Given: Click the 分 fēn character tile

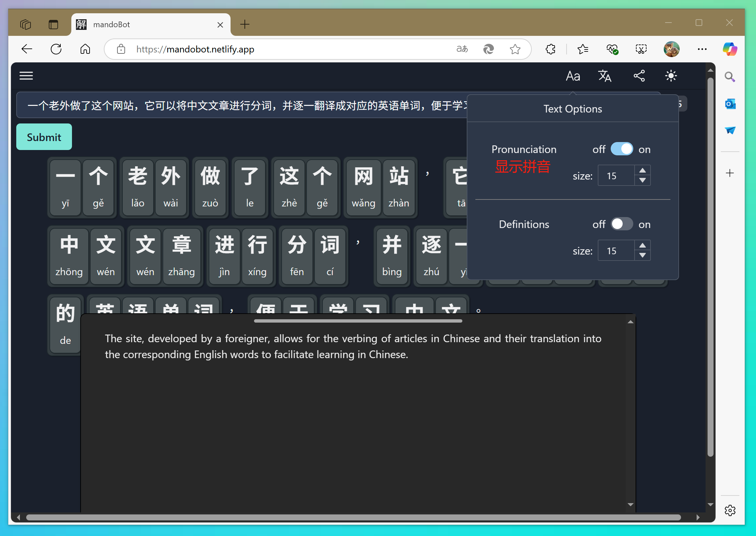Looking at the screenshot, I should pos(297,256).
